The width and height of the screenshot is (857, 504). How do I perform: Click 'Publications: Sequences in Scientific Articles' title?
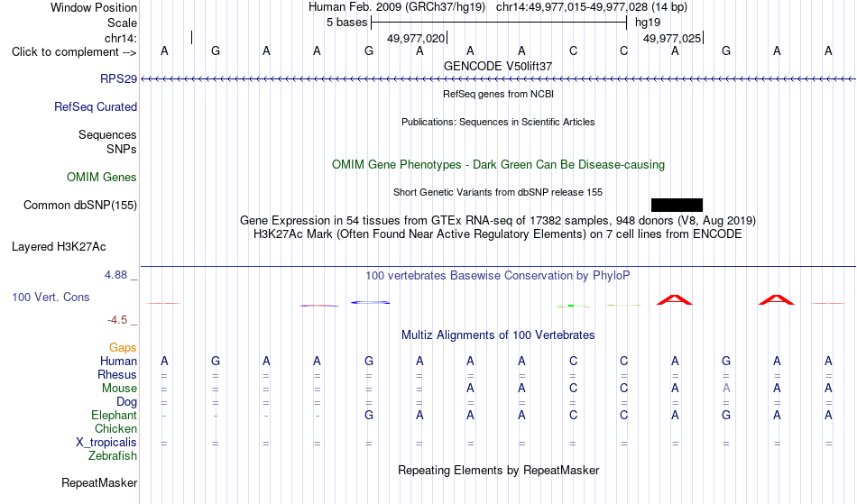point(498,122)
